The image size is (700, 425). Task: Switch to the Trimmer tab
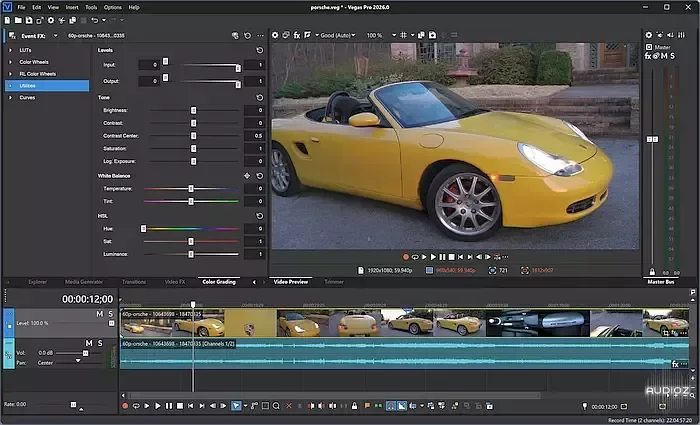click(334, 282)
